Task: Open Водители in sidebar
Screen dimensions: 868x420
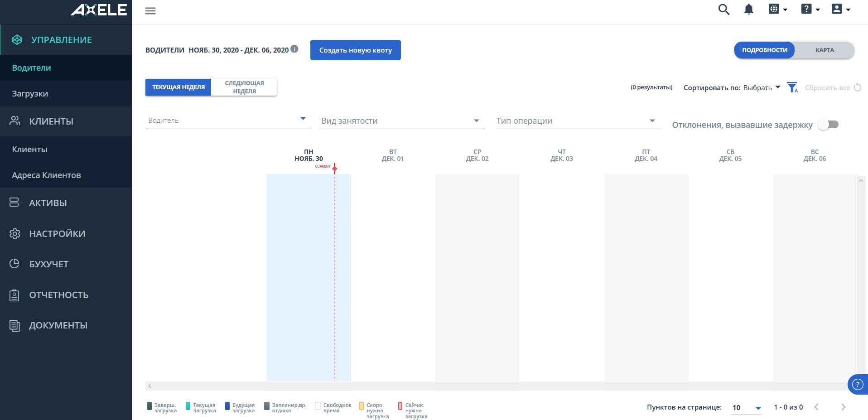Action: pos(66,68)
